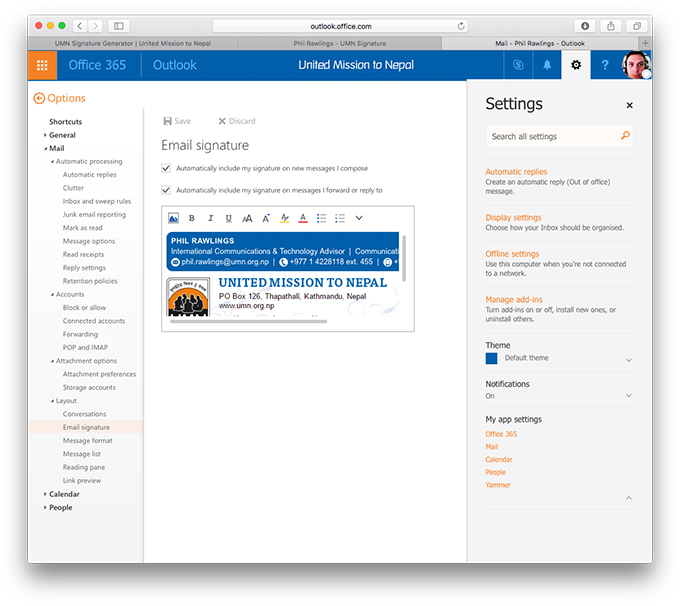Click the search magnifier in settings

tap(625, 136)
